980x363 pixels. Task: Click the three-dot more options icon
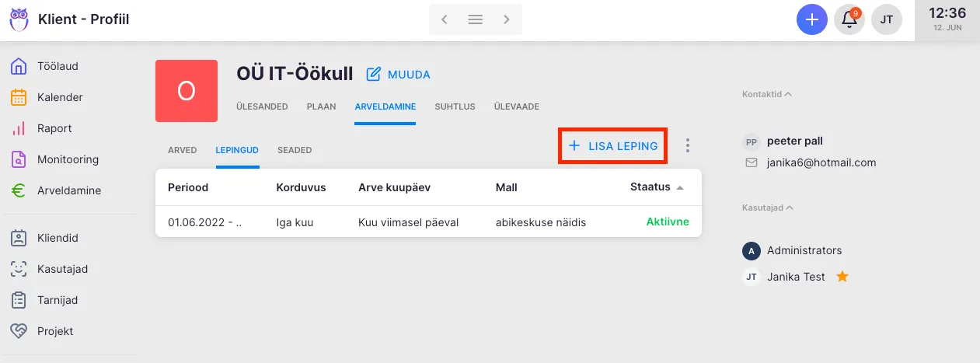687,146
